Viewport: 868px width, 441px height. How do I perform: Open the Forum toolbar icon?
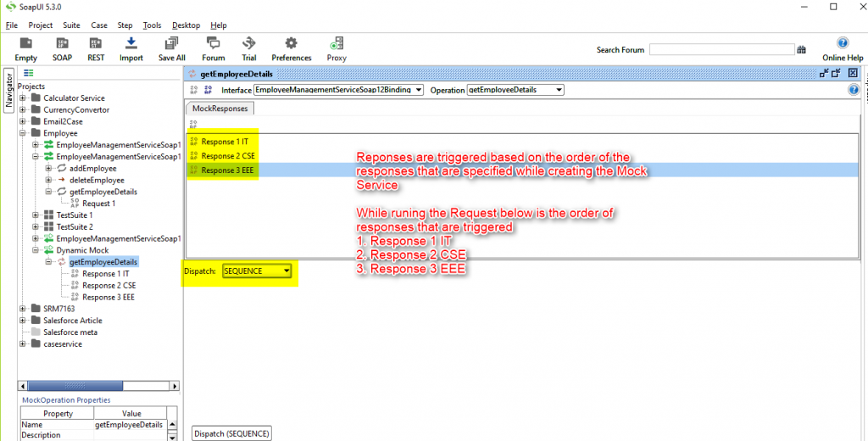click(x=214, y=44)
